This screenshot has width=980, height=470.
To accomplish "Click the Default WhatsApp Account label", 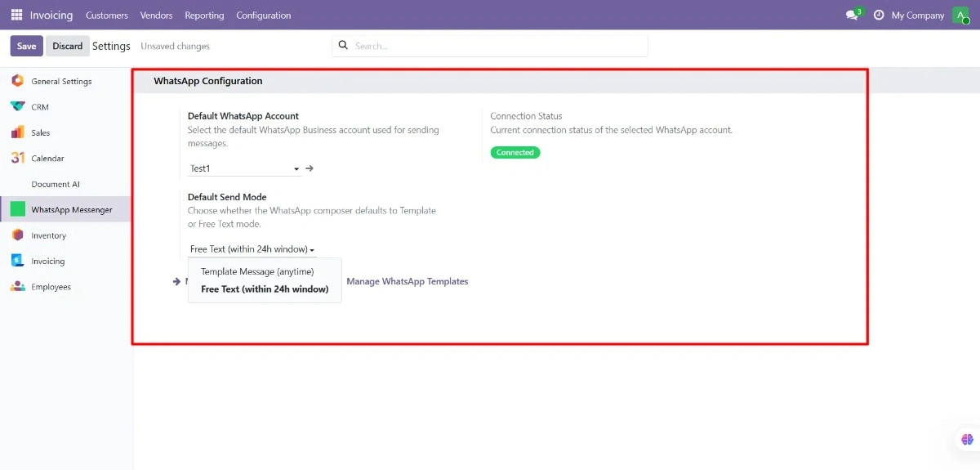I will pos(243,116).
